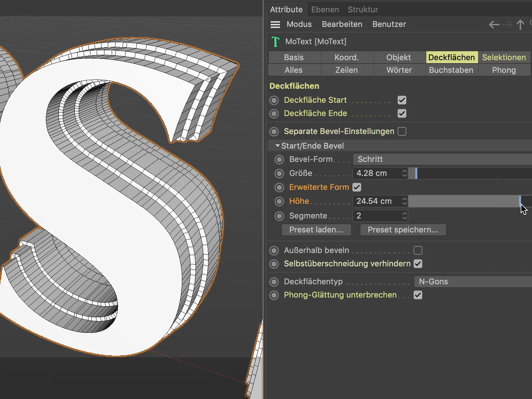This screenshot has height=399, width=532.
Task: Click the Preset laden... button
Action: click(316, 230)
